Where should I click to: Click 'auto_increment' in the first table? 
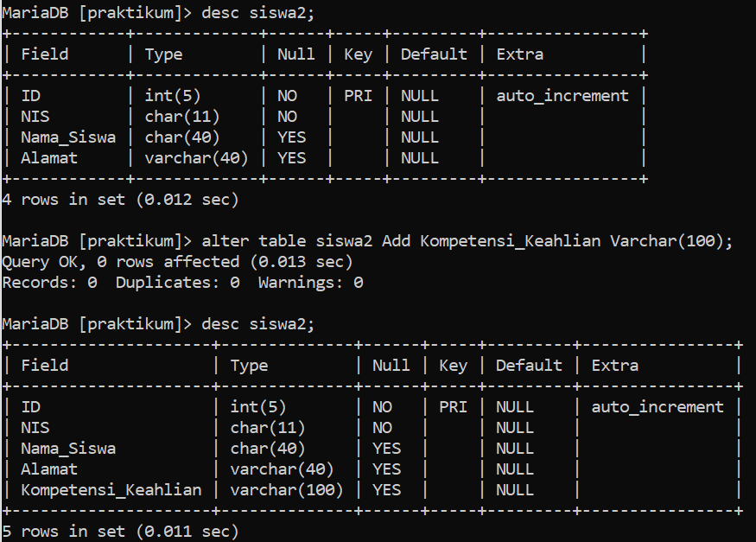562,96
